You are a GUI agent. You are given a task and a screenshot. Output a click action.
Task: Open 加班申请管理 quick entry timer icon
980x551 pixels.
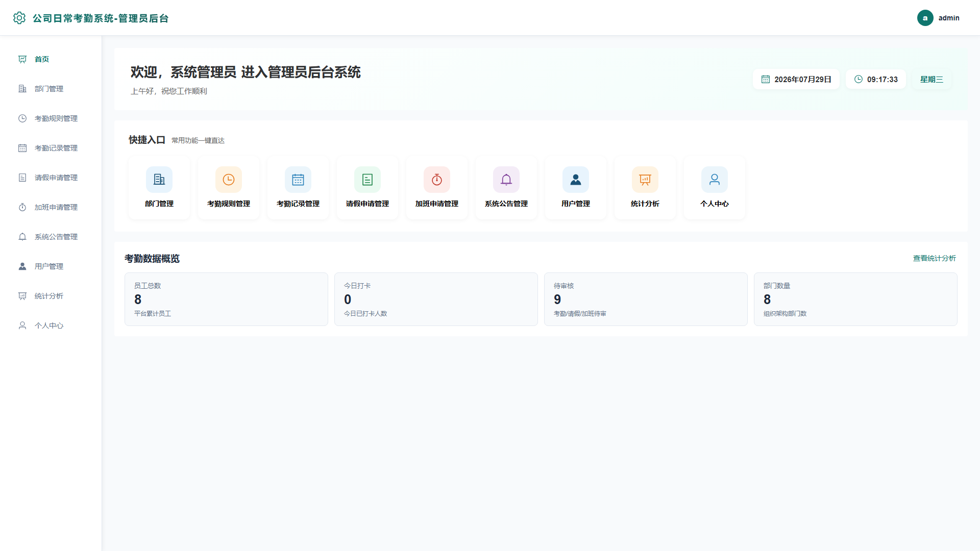437,180
